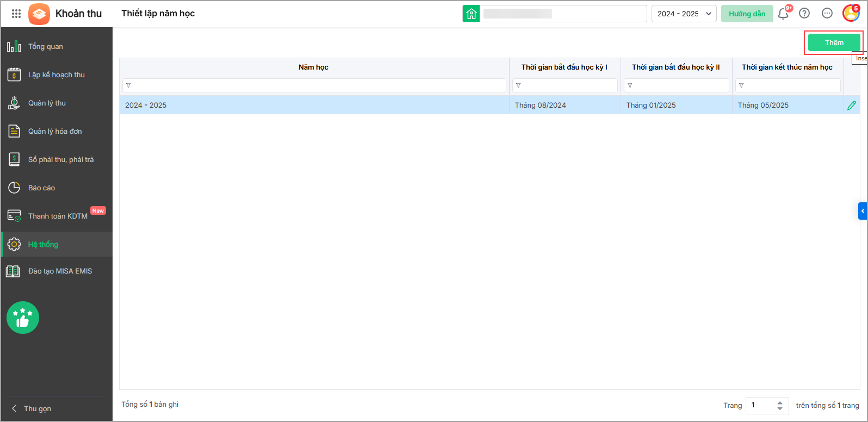This screenshot has width=868, height=422.
Task: Click the Hệ thống gear icon
Action: pos(14,244)
